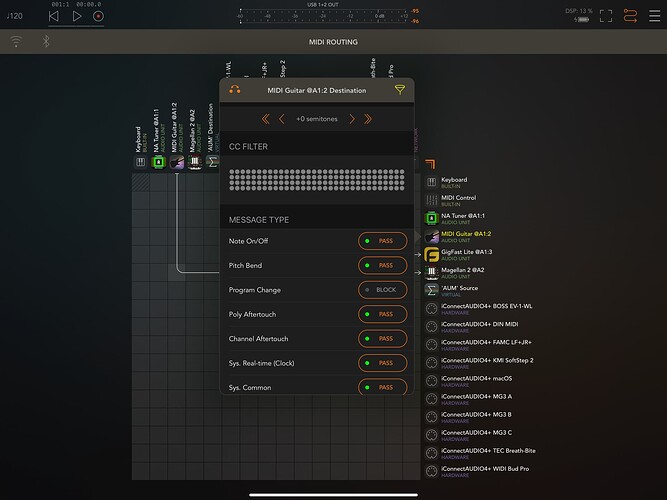Transpose down one octave with double-left chevron
667x500 pixels.
(x=265, y=119)
